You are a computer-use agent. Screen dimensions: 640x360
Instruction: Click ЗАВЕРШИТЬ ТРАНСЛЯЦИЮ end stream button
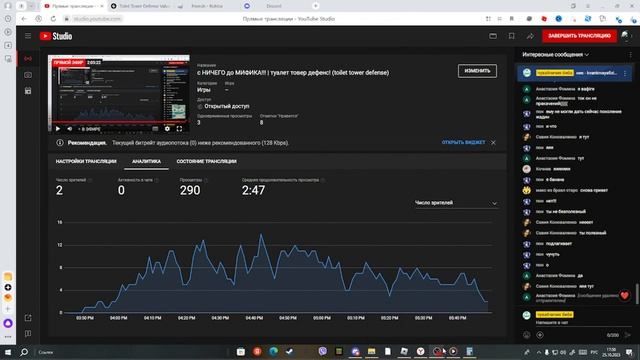tap(579, 36)
